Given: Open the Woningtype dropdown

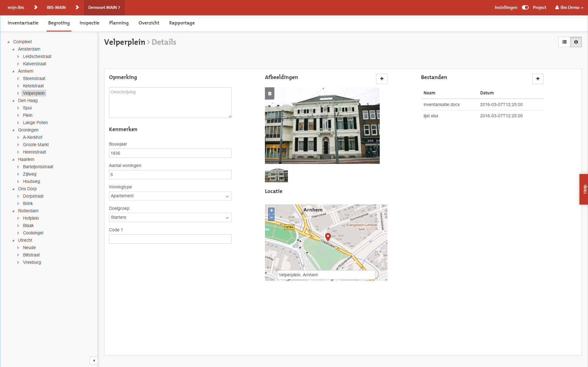Looking at the screenshot, I should tap(170, 196).
